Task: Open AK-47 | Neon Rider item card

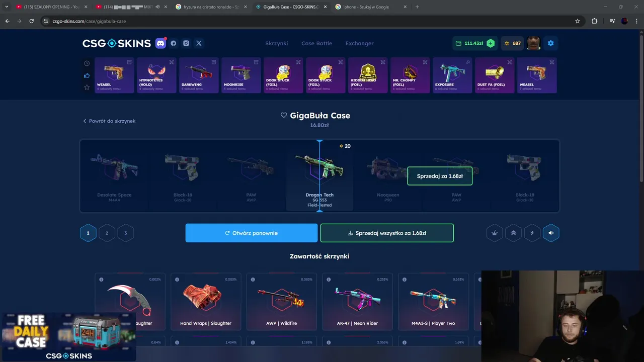Action: click(x=357, y=301)
